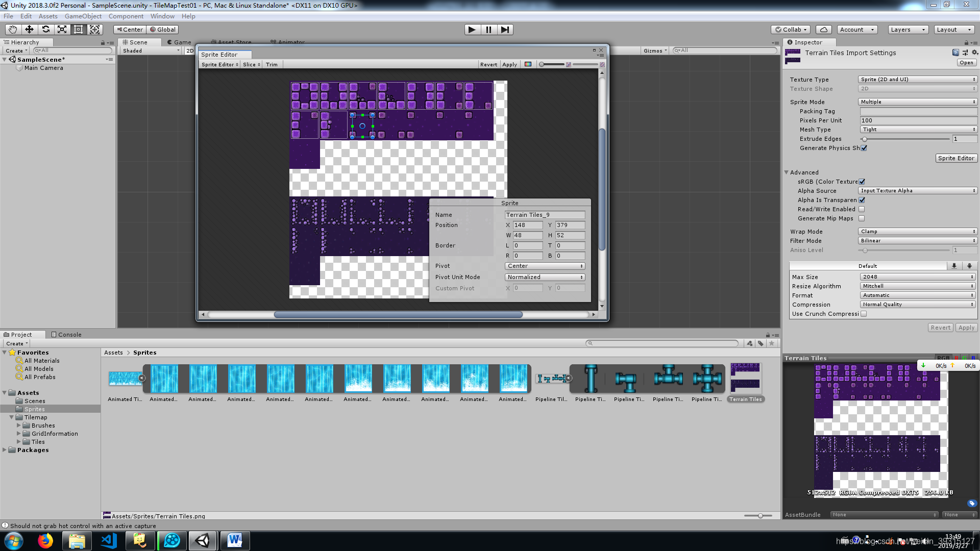The width and height of the screenshot is (980, 551).
Task: Enable Generate Mip Maps checkbox
Action: tap(862, 218)
